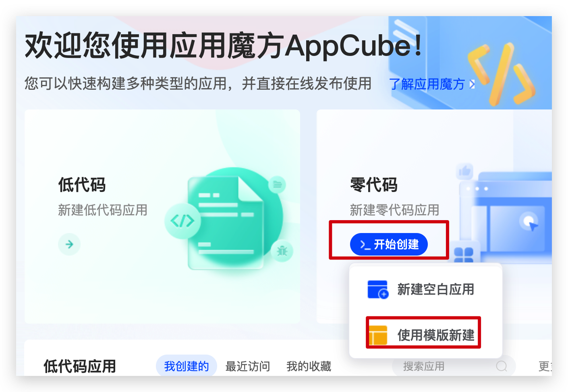This screenshot has width=568, height=392.
Task: Click the code brackets icon on low-code illustration
Action: pos(182,221)
